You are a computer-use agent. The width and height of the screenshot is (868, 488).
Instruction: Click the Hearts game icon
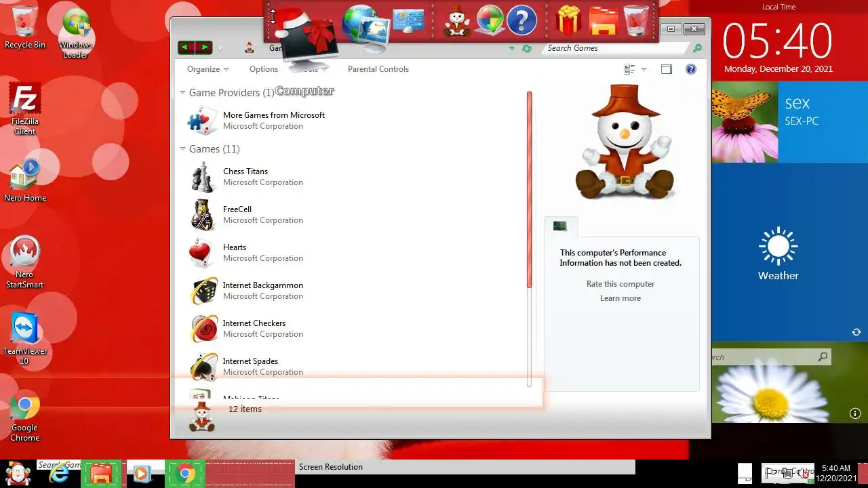point(202,253)
